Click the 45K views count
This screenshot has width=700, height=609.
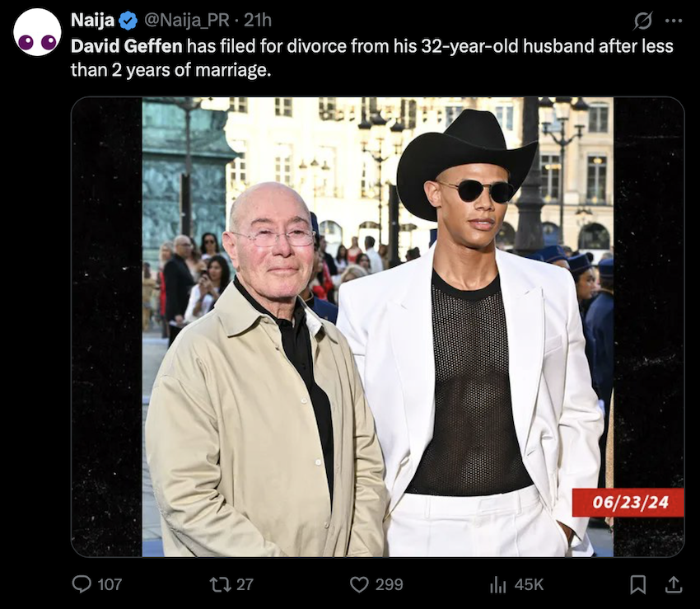tap(529, 584)
